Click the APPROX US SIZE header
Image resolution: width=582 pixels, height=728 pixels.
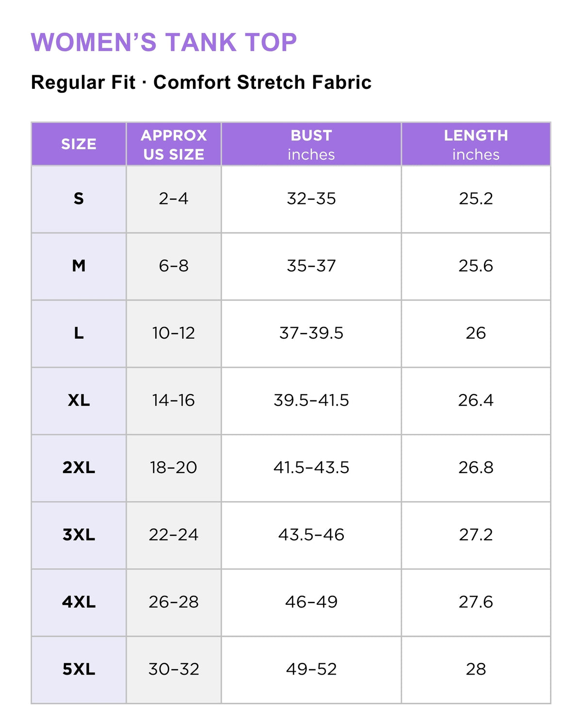[174, 144]
